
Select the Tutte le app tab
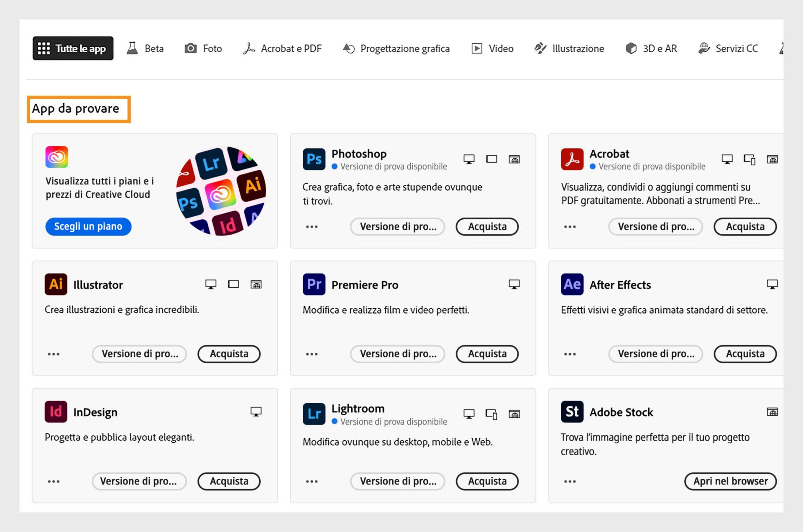click(73, 49)
